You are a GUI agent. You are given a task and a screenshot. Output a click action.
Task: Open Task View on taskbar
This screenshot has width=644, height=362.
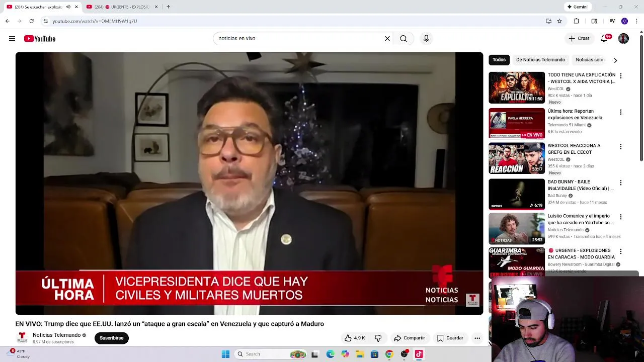[x=315, y=354]
